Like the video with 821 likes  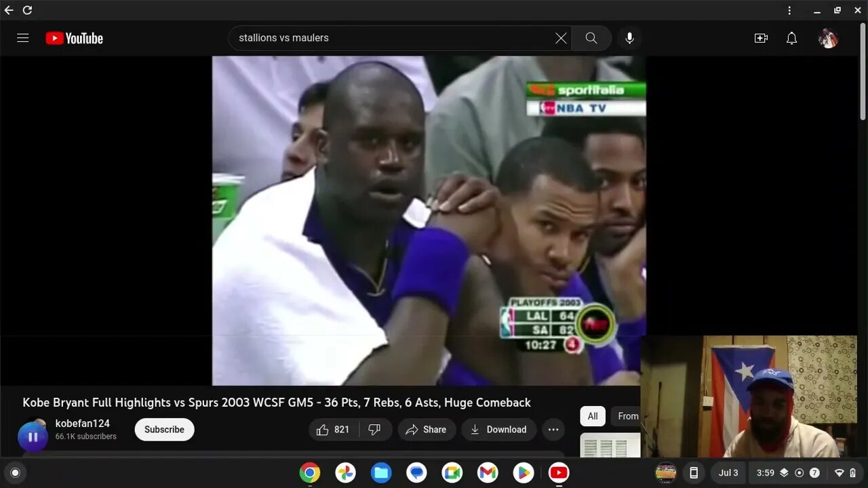pyautogui.click(x=334, y=430)
